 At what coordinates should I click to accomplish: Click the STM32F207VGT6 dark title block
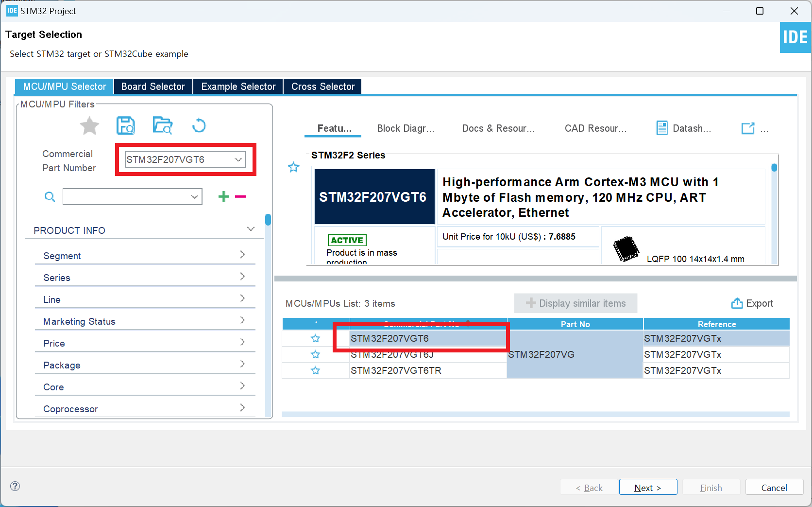[x=374, y=196]
